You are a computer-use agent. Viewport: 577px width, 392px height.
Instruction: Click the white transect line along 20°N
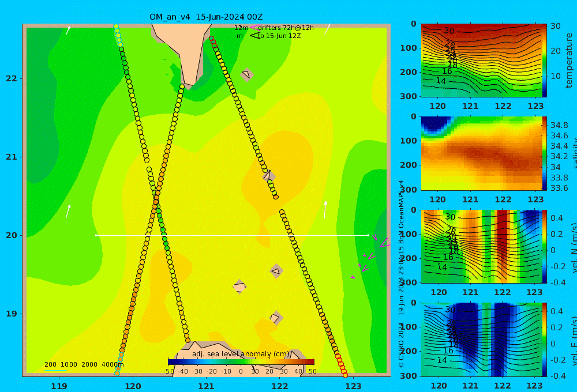click(x=232, y=235)
